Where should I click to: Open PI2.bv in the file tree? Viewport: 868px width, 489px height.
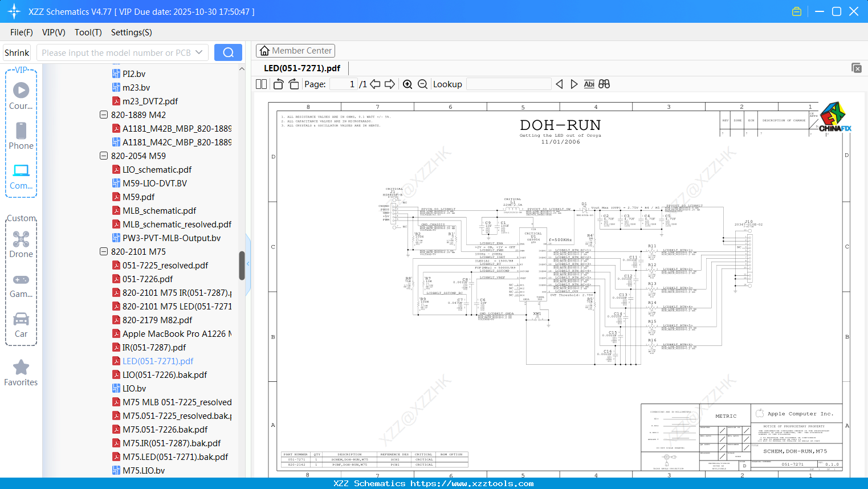(134, 74)
